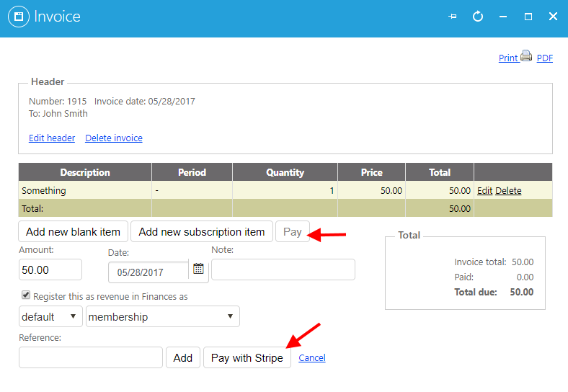The image size is (568, 392).
Task: Reload the invoice with the refresh icon
Action: coord(478,17)
